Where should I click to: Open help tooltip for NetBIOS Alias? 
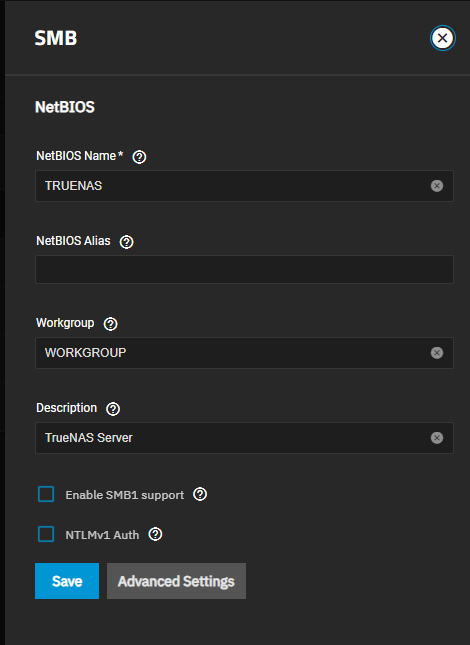[x=127, y=242]
